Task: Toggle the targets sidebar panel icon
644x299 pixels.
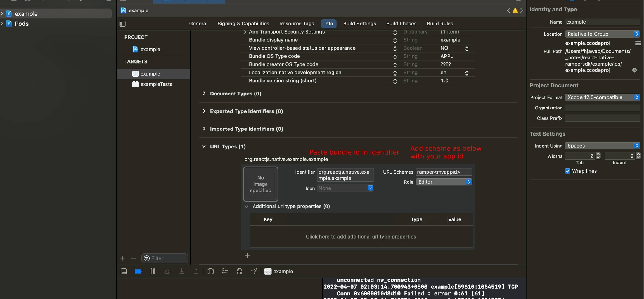Action: 122,24
